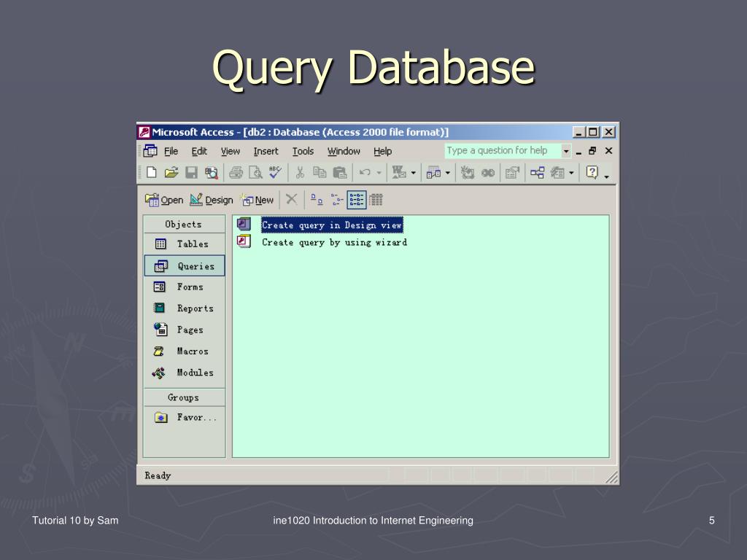Click the Open folder toolbar icon
Viewport: 747px width, 560px height.
click(171, 173)
